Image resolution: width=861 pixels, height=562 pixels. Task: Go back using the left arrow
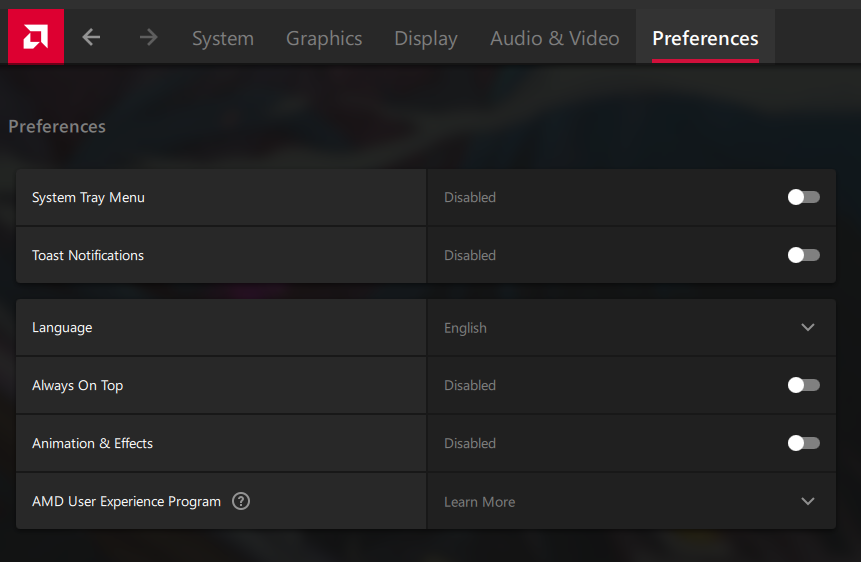(91, 37)
